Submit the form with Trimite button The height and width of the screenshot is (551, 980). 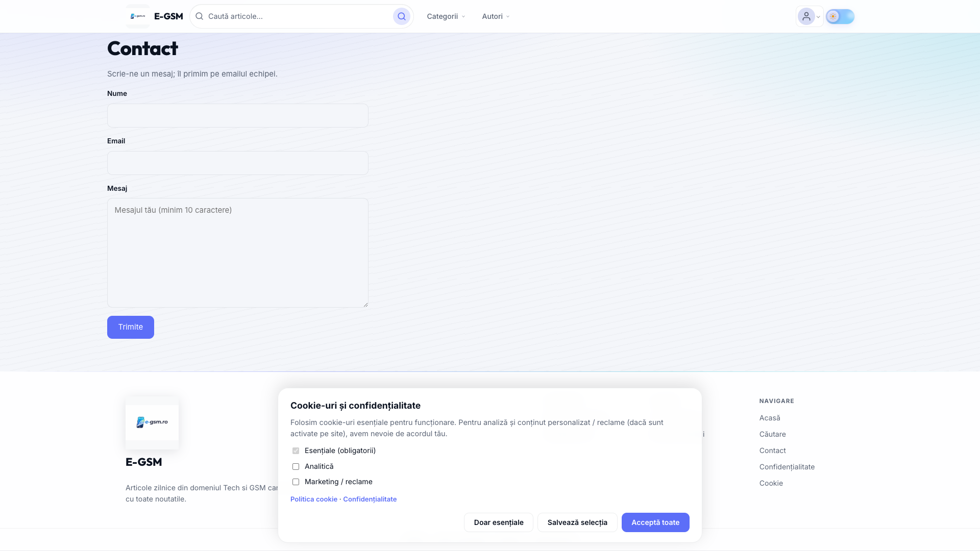[x=131, y=327]
